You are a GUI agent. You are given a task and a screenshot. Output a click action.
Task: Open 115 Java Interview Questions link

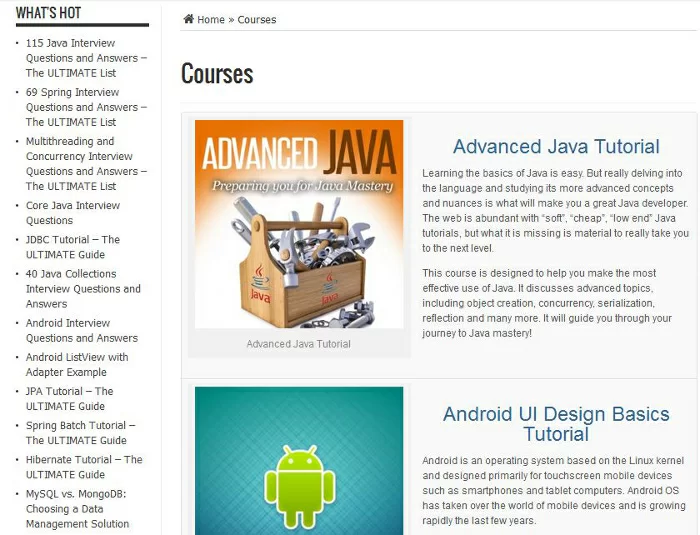coord(86,58)
